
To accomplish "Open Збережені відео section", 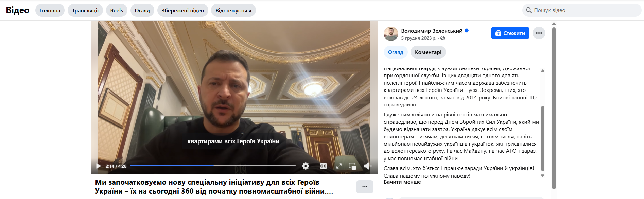I will pos(182,10).
